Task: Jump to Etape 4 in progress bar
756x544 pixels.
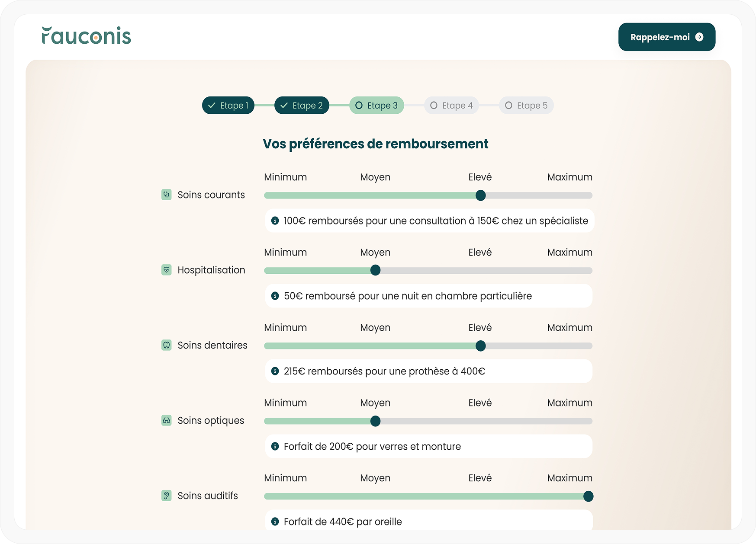Action: tap(451, 106)
